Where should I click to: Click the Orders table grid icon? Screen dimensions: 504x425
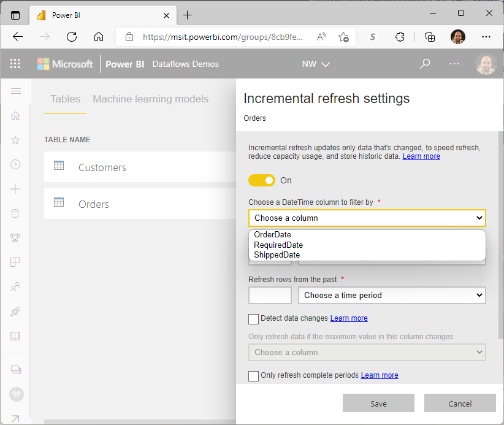click(x=59, y=202)
